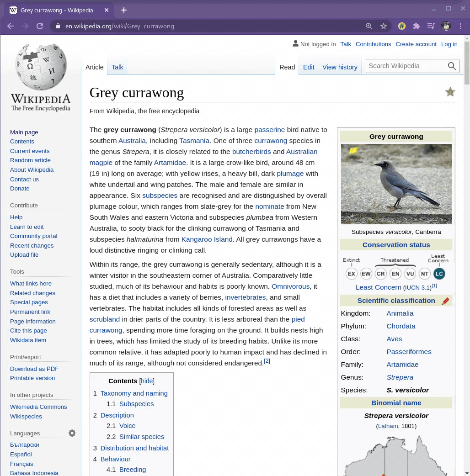Open Wikimedia Commons link

tap(38, 407)
